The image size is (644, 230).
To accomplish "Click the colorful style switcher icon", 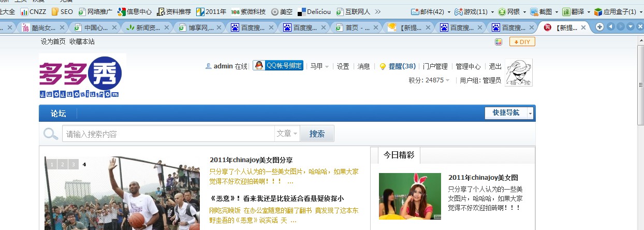I will (499, 42).
